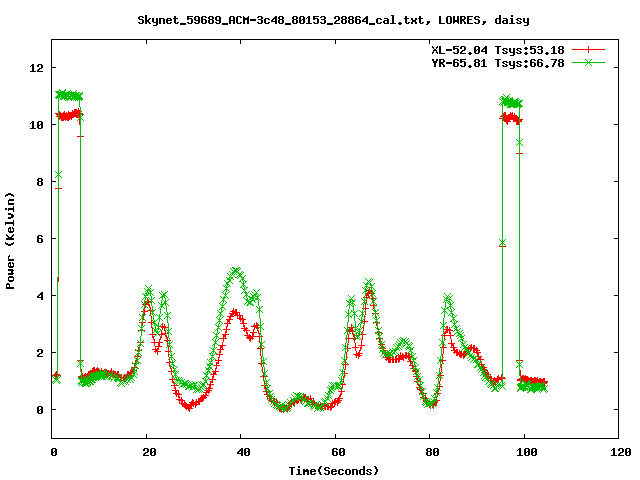
Task: Click the plot title Skynet_59689_ACM-3c48 text
Action: (x=333, y=20)
